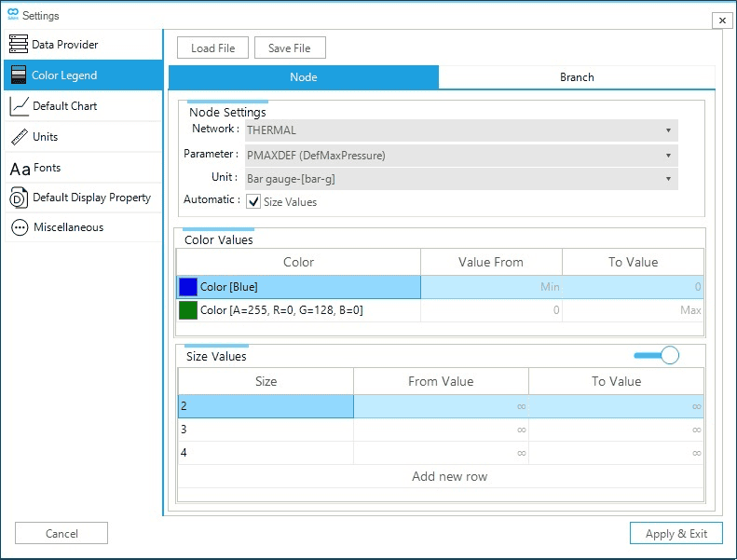Open the Fonts settings icon
The height and width of the screenshot is (560, 737).
tap(20, 169)
